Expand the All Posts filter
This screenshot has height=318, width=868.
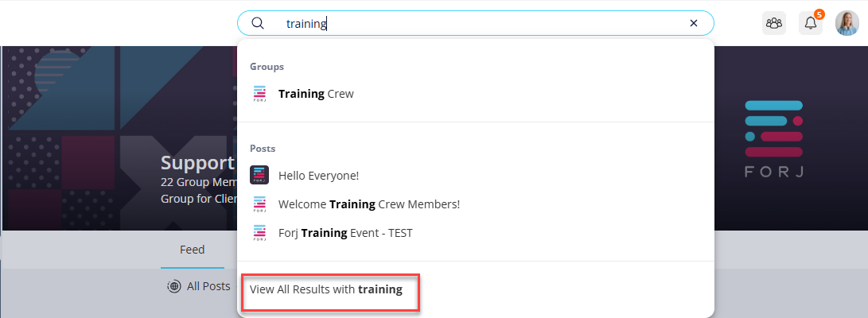(199, 286)
